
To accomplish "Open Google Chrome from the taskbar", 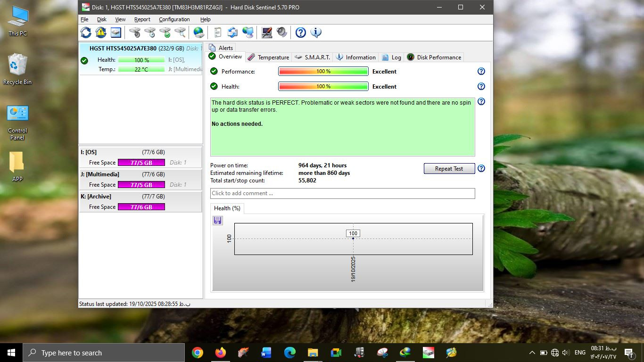I will click(x=198, y=353).
